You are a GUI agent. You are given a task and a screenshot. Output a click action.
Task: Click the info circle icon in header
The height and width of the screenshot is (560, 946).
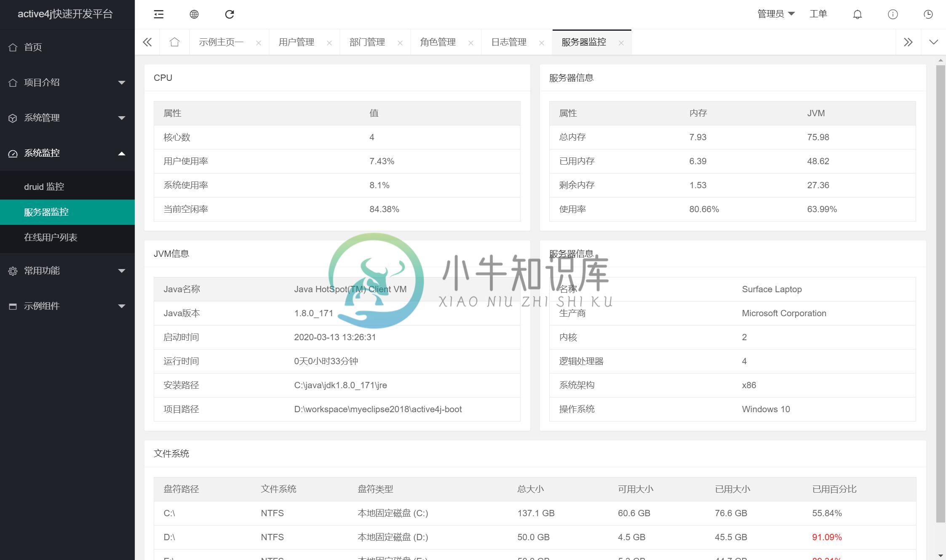893,14
